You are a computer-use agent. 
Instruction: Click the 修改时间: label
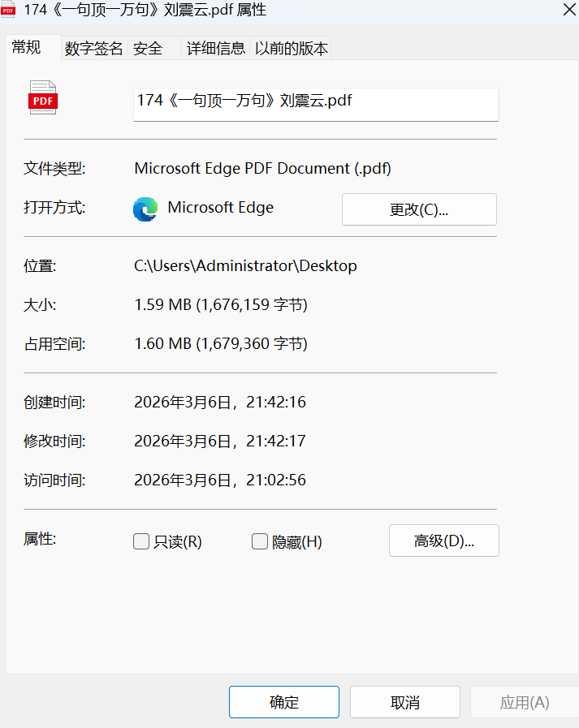point(54,441)
